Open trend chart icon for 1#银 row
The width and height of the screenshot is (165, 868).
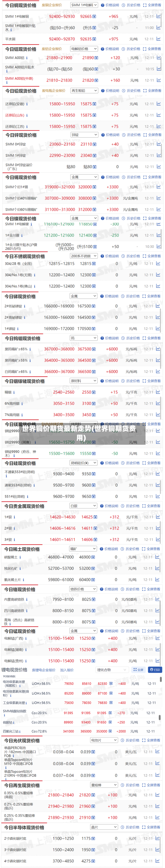[x=158, y=517]
